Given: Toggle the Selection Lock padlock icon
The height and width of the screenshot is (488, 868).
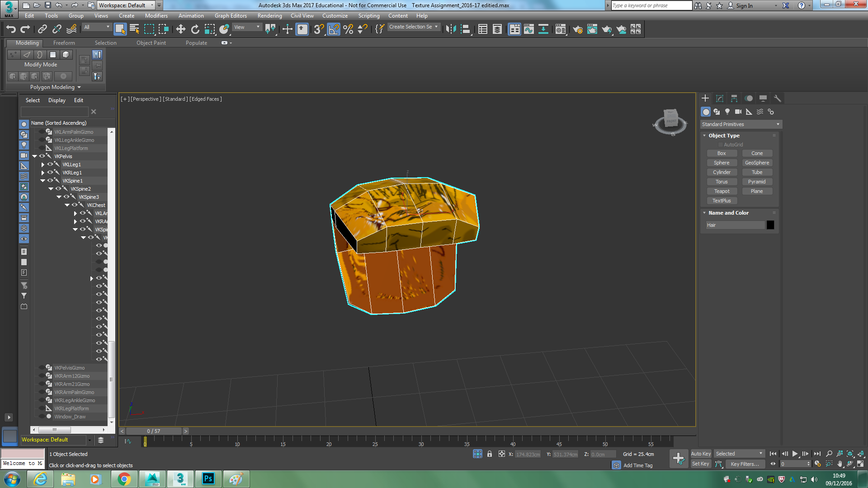Looking at the screenshot, I should click(490, 454).
